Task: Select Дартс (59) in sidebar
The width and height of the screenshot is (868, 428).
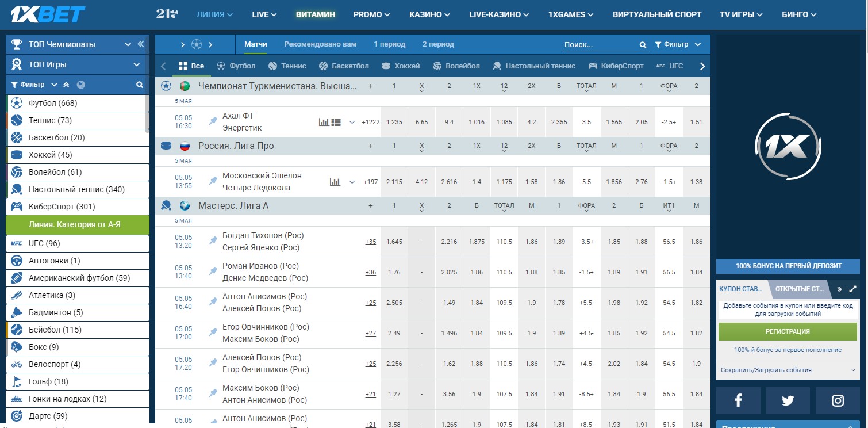Action: tap(78, 416)
